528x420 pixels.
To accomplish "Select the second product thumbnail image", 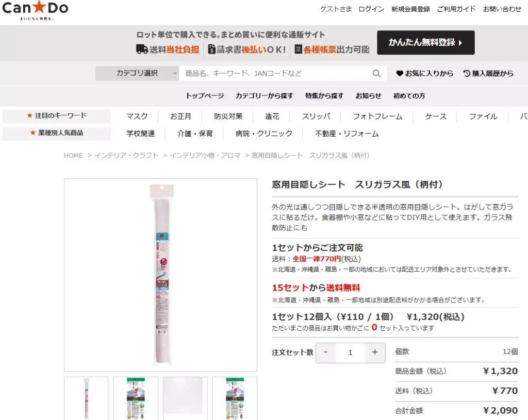I will click(136, 398).
